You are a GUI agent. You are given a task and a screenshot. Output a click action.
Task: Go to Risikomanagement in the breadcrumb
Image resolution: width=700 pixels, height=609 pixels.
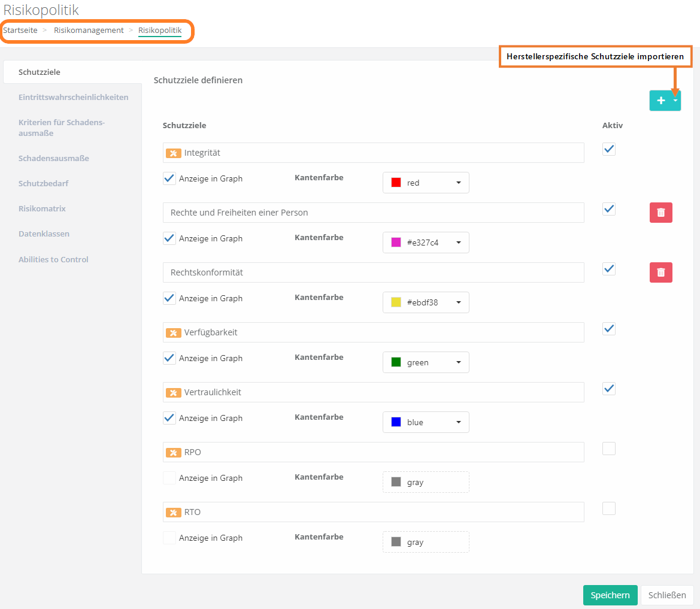pyautogui.click(x=89, y=30)
